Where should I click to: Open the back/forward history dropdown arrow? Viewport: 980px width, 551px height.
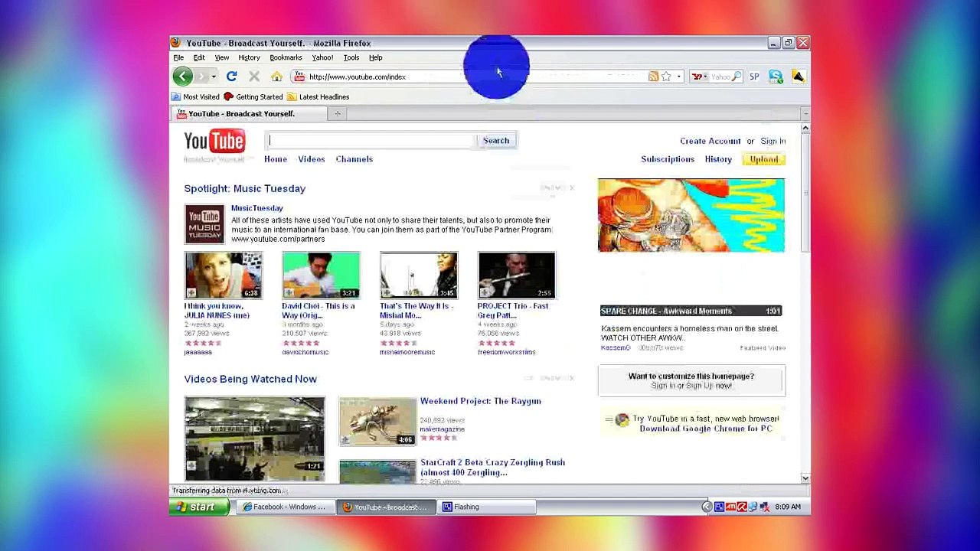pos(214,77)
